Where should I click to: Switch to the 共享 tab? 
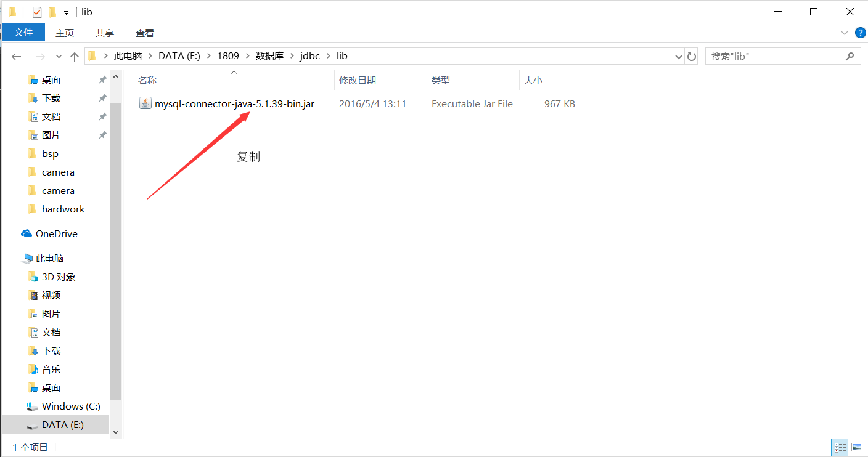coord(105,33)
